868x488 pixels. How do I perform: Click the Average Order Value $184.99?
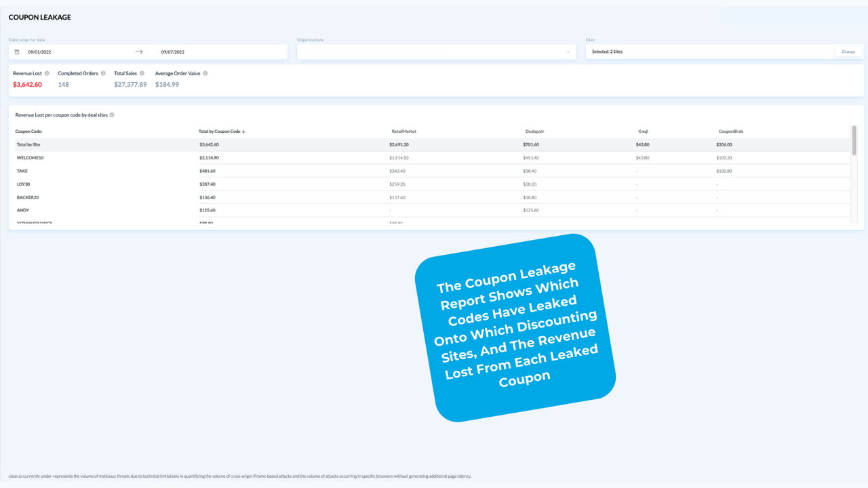(x=167, y=85)
